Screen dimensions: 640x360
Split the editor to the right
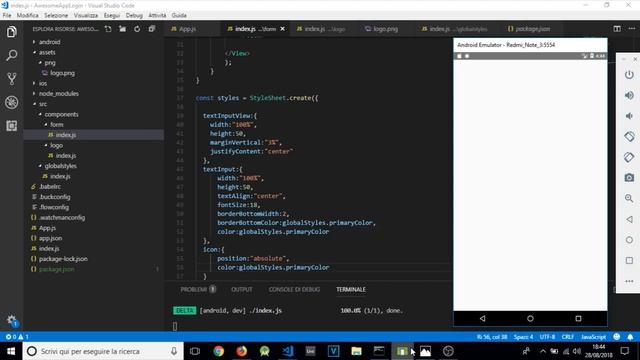tap(617, 29)
